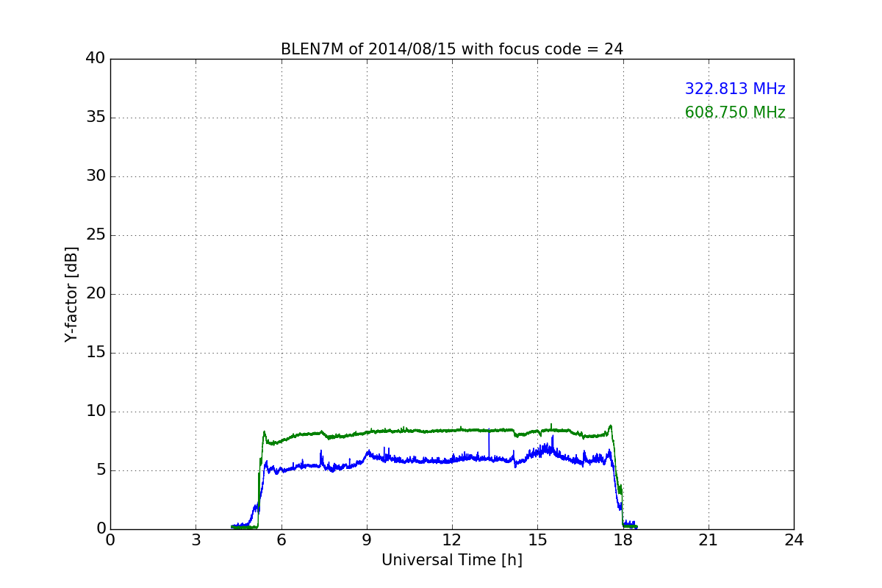
Task: Click x-axis tick label 3
Action: 196,540
